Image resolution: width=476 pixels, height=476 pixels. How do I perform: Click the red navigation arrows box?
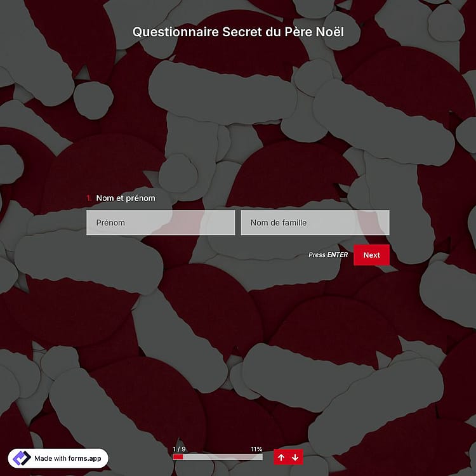point(288,457)
